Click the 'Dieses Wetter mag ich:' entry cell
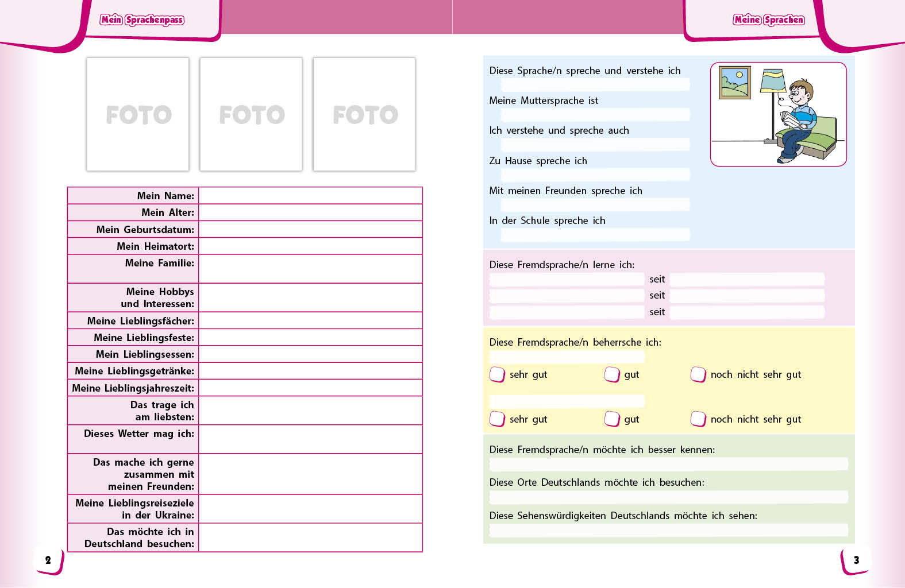Viewport: 905px width, 588px height. (x=310, y=439)
